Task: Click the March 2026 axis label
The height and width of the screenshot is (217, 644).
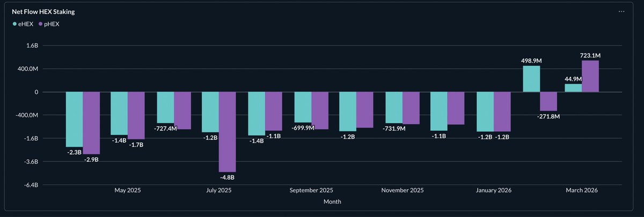Action: coord(582,191)
